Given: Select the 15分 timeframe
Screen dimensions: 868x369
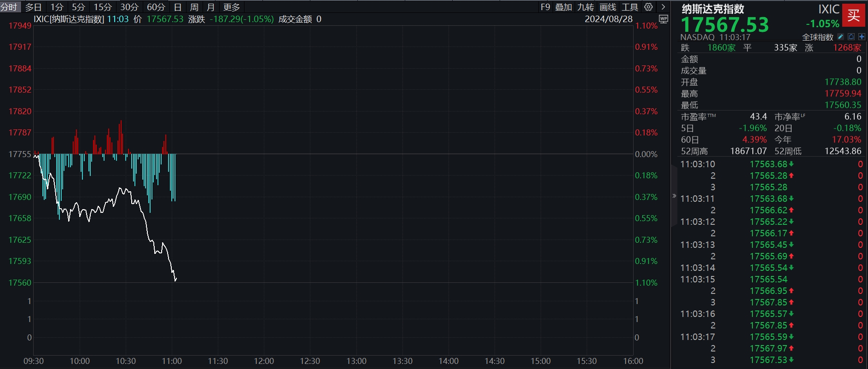Looking at the screenshot, I should point(103,7).
